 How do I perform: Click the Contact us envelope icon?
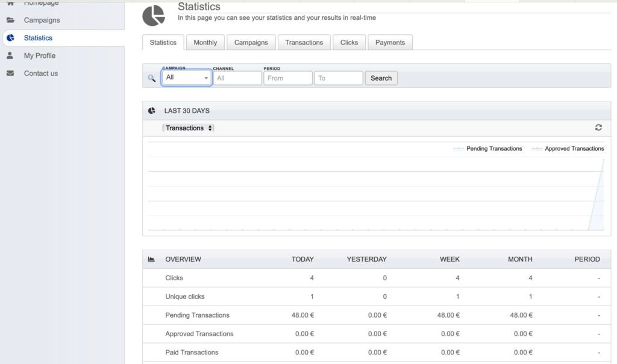[10, 74]
